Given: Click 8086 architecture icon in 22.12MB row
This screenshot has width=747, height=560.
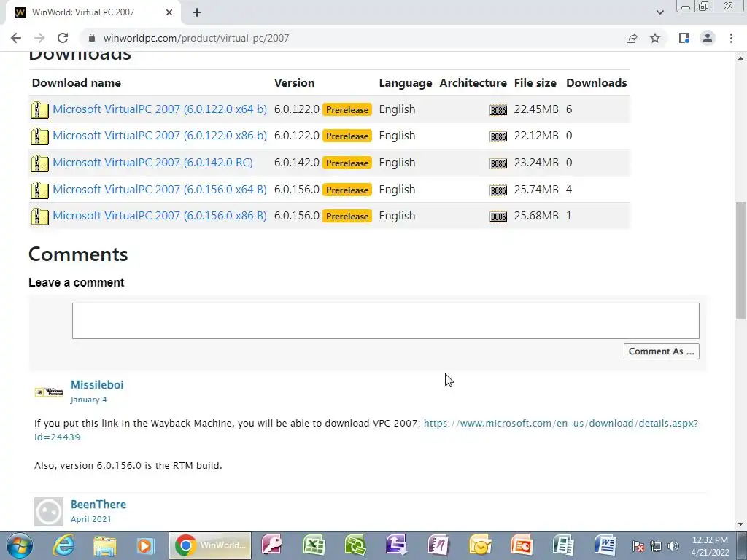Looking at the screenshot, I should (498, 136).
